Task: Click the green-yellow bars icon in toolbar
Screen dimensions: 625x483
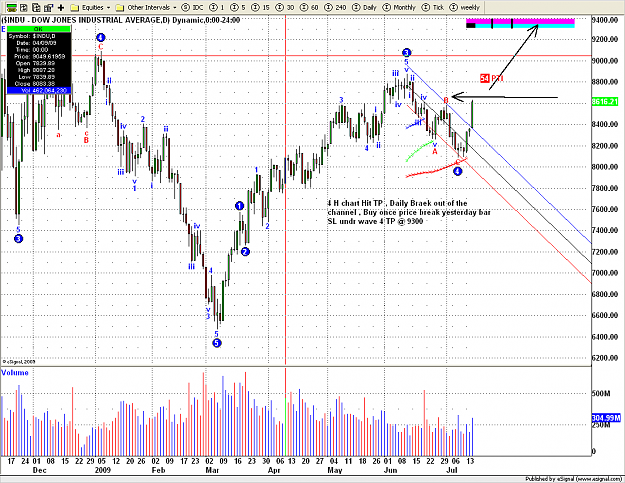Action: click(12, 7)
